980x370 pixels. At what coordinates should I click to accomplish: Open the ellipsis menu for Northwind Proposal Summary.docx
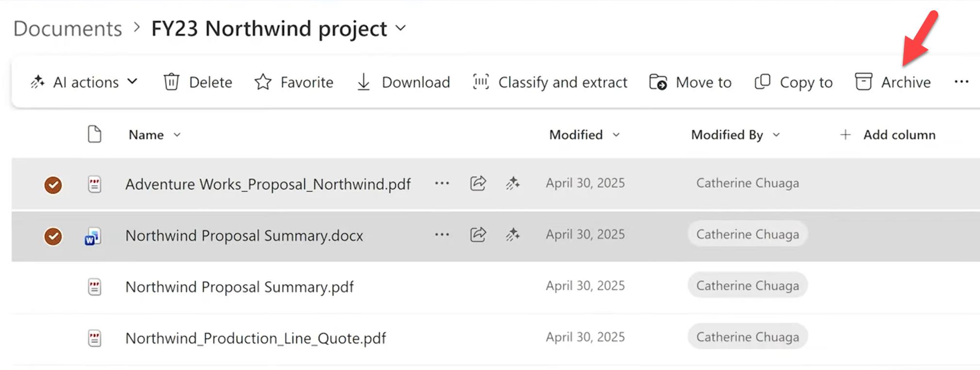click(441, 235)
